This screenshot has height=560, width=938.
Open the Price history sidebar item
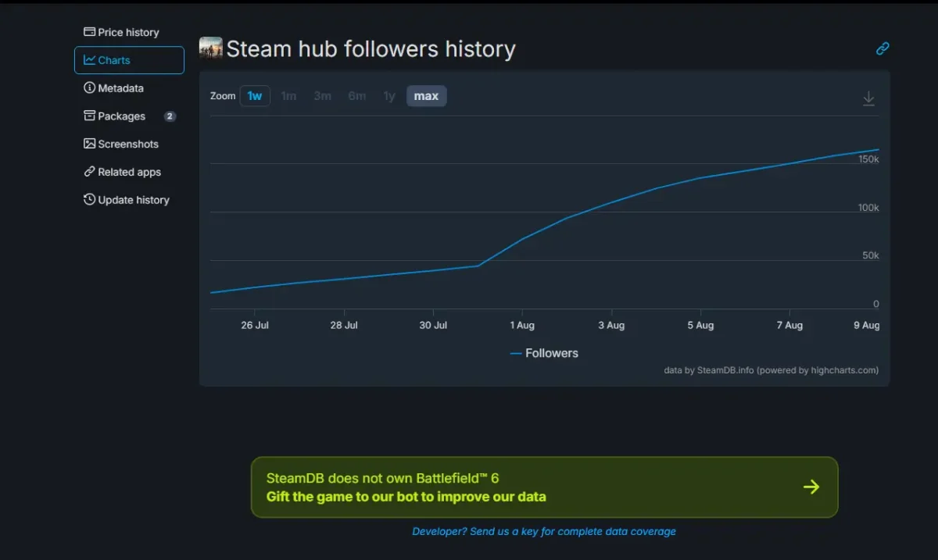[121, 32]
